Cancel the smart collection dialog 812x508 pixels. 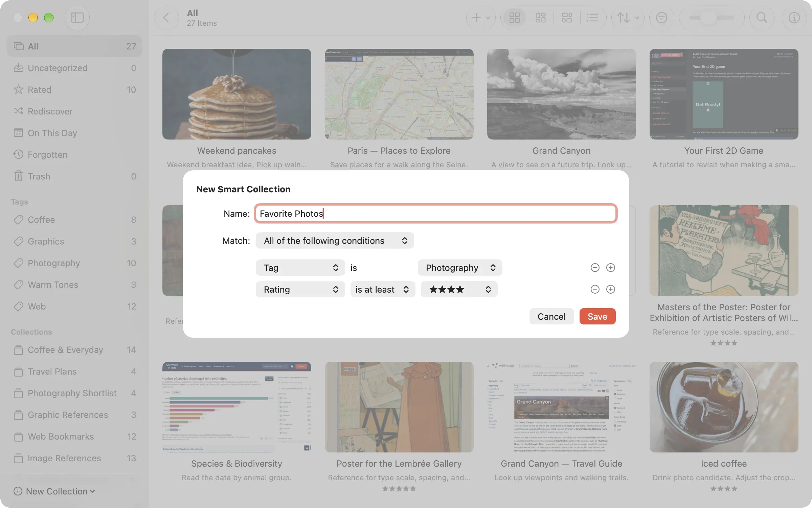551,316
